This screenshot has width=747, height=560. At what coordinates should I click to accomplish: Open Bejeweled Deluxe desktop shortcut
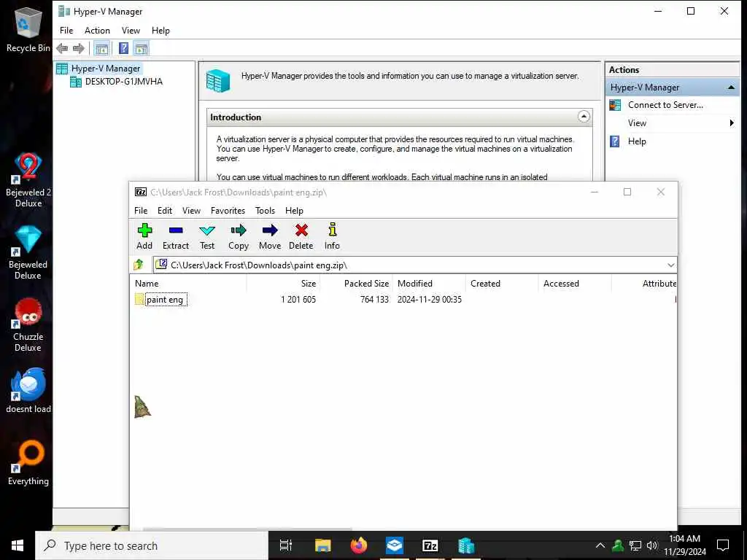pos(28,252)
